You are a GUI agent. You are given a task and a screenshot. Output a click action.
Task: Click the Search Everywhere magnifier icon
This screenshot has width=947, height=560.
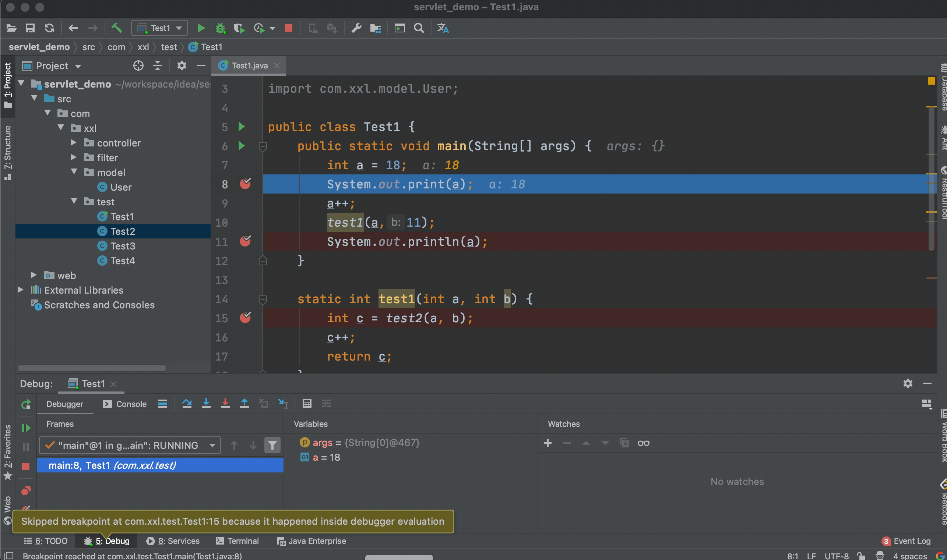pyautogui.click(x=419, y=28)
